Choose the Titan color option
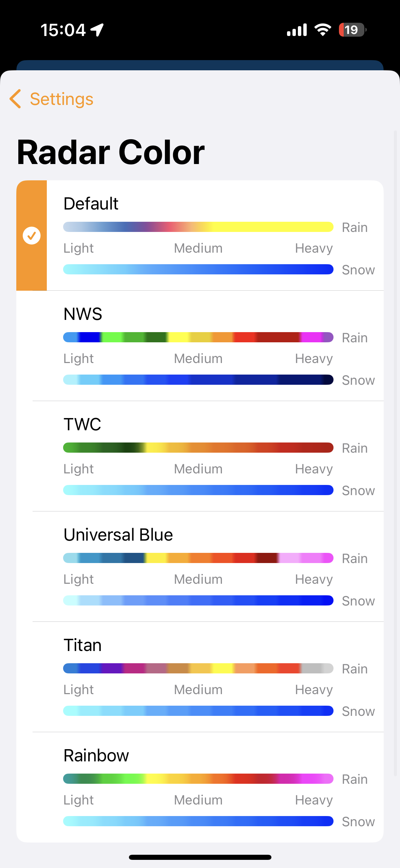Screen dimensions: 400x868 click(x=82, y=645)
